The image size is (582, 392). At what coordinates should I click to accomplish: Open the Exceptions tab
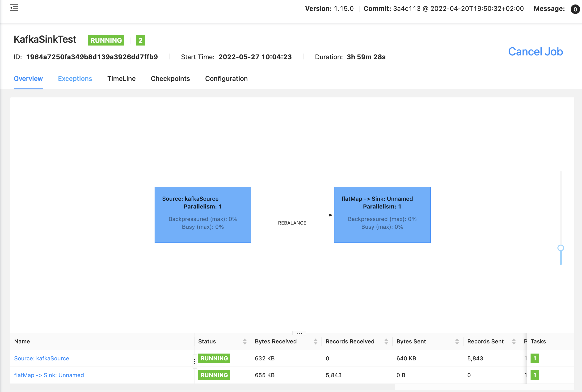click(75, 79)
